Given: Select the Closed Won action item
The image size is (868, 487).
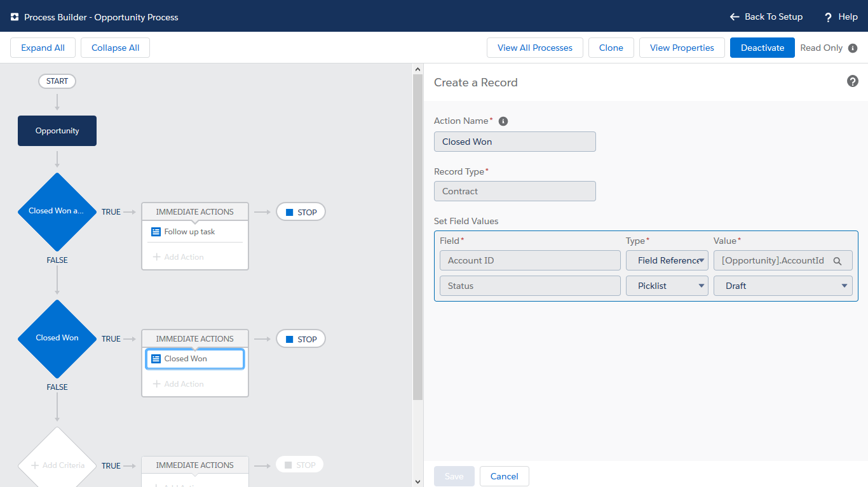Looking at the screenshot, I should tap(194, 359).
